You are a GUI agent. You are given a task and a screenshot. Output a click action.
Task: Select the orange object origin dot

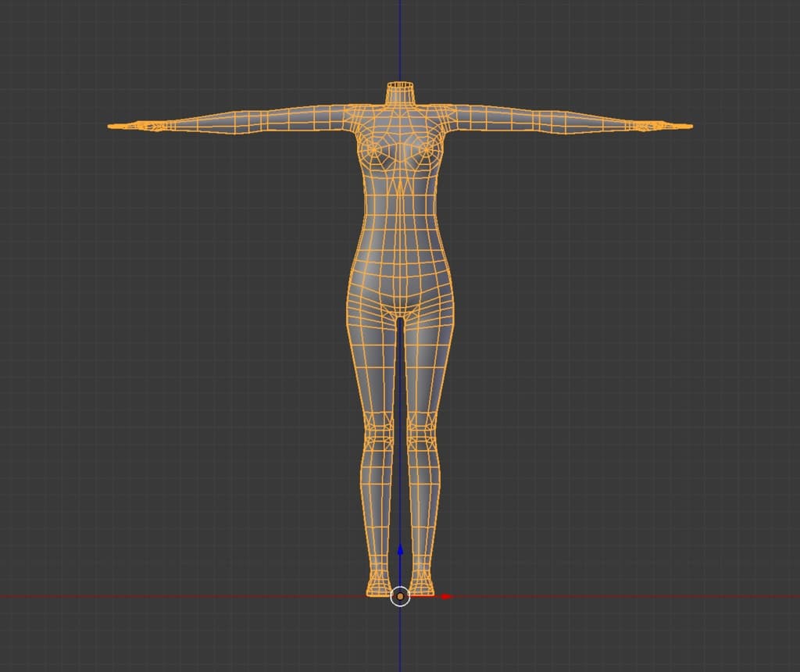click(400, 597)
